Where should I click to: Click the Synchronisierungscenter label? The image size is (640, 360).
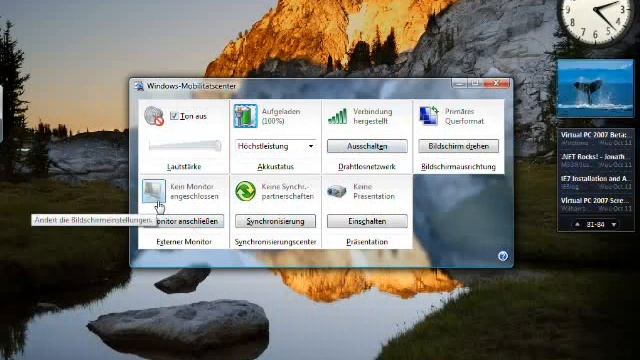[276, 242]
